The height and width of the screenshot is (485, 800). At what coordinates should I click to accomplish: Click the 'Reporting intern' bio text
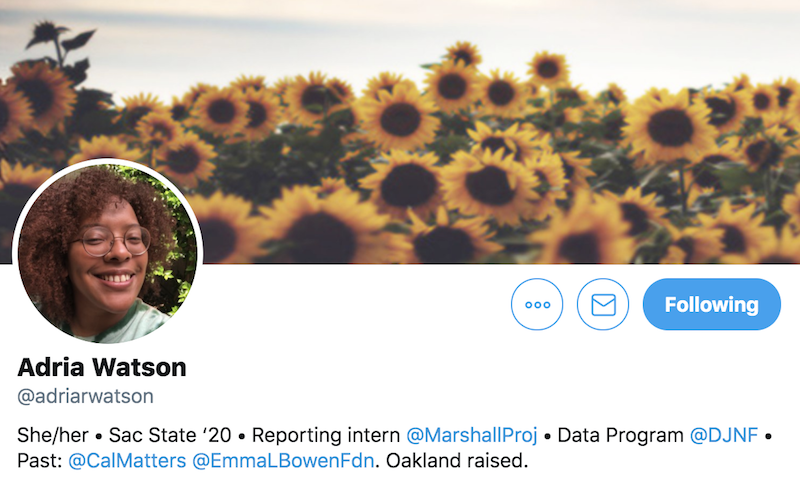tap(326, 435)
